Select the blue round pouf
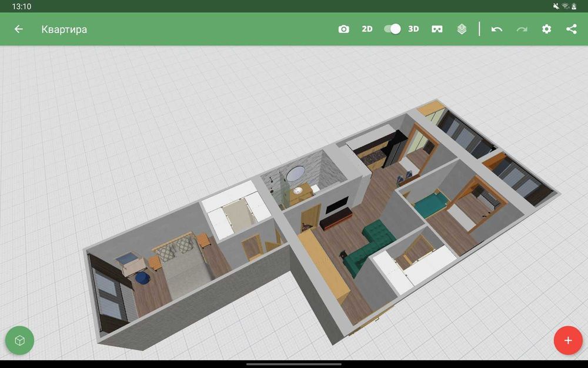This screenshot has width=588, height=368. pos(142,279)
